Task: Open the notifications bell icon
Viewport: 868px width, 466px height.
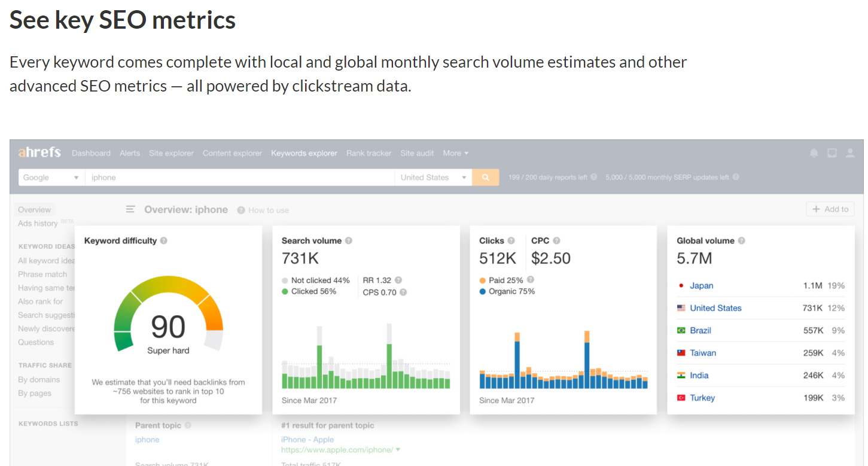Action: click(814, 153)
